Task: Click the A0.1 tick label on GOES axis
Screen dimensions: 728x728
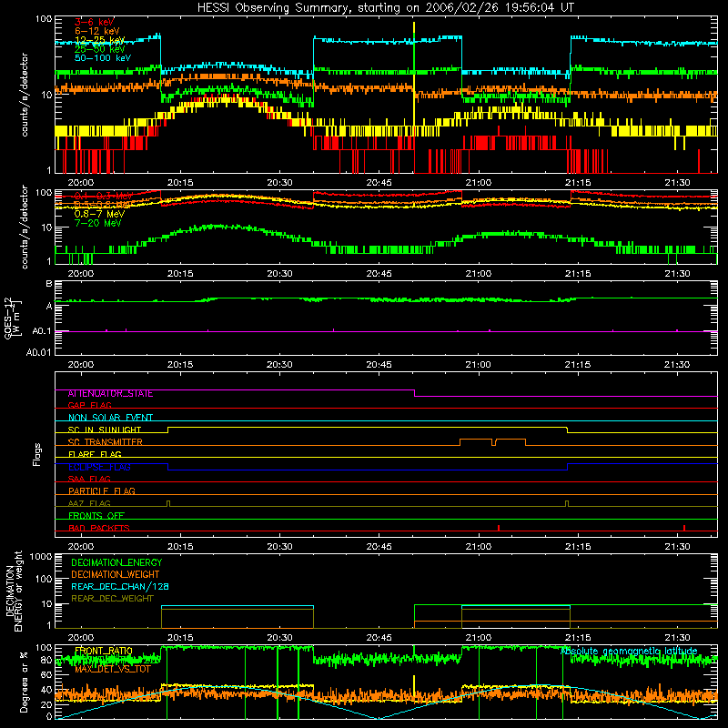Action: coord(42,331)
